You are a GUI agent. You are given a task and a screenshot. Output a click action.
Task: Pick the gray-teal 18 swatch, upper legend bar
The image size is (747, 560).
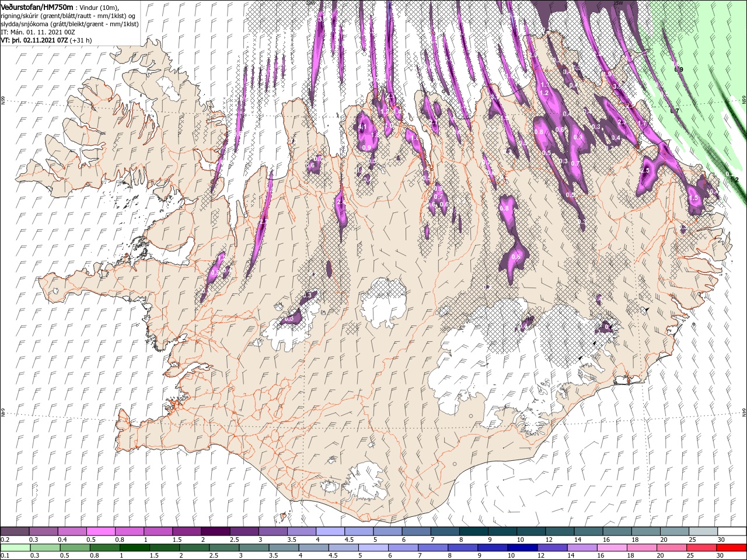point(645,531)
